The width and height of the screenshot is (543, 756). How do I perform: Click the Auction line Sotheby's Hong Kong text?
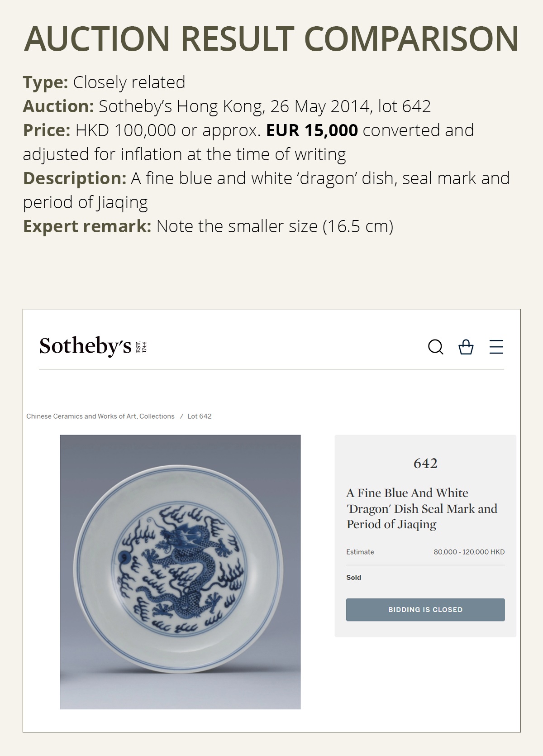227,106
